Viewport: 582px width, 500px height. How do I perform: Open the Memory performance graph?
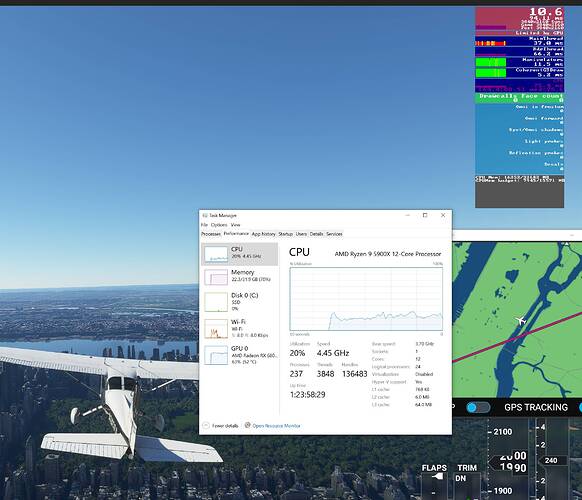pos(240,277)
